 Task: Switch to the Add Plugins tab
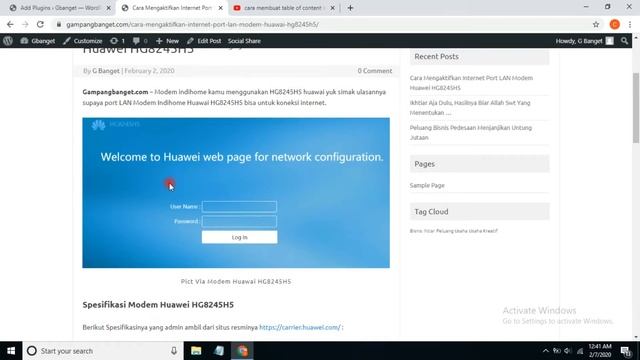pos(60,8)
